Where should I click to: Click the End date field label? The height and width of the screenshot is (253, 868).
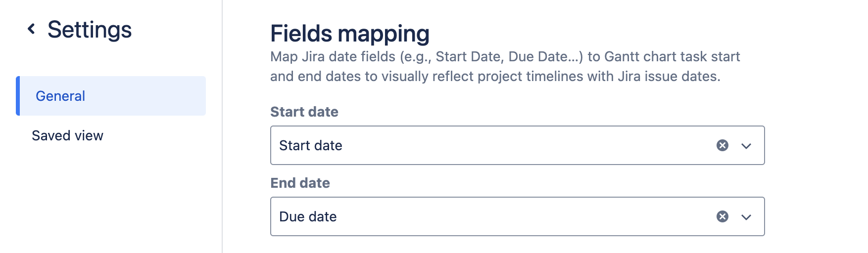click(x=300, y=183)
